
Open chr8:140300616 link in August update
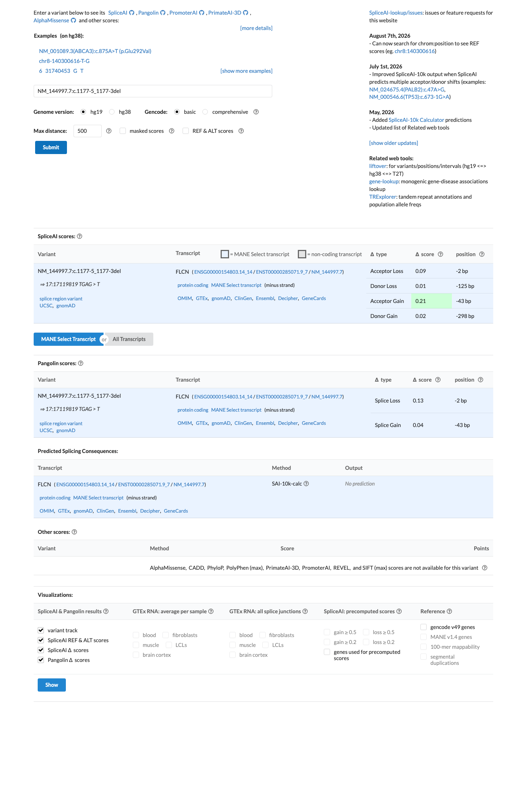[x=415, y=51]
